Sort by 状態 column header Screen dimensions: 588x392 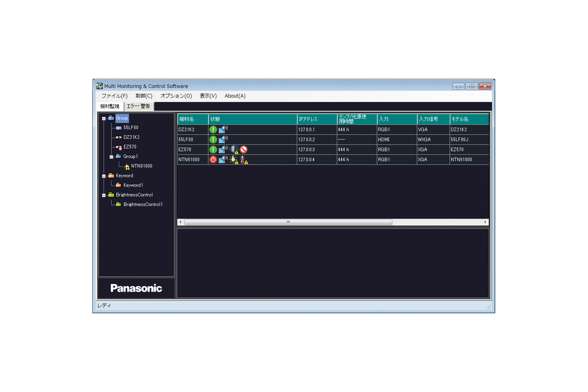coord(253,119)
